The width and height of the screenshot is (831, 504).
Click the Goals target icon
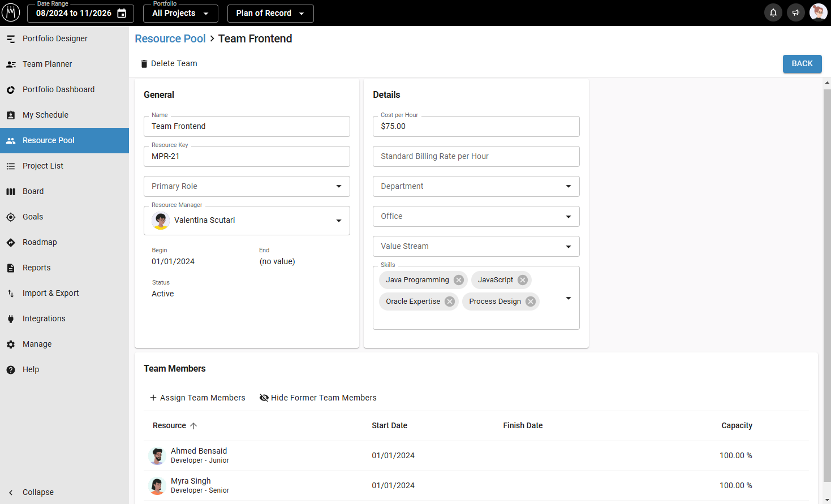(x=11, y=217)
